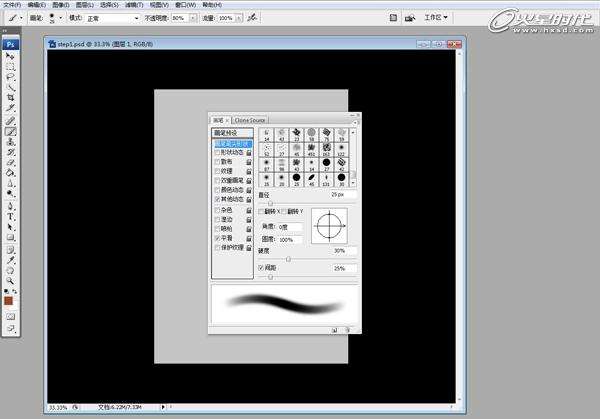The width and height of the screenshot is (600, 419).
Task: Toggle lock next to 散布
Action: pyautogui.click(x=249, y=162)
